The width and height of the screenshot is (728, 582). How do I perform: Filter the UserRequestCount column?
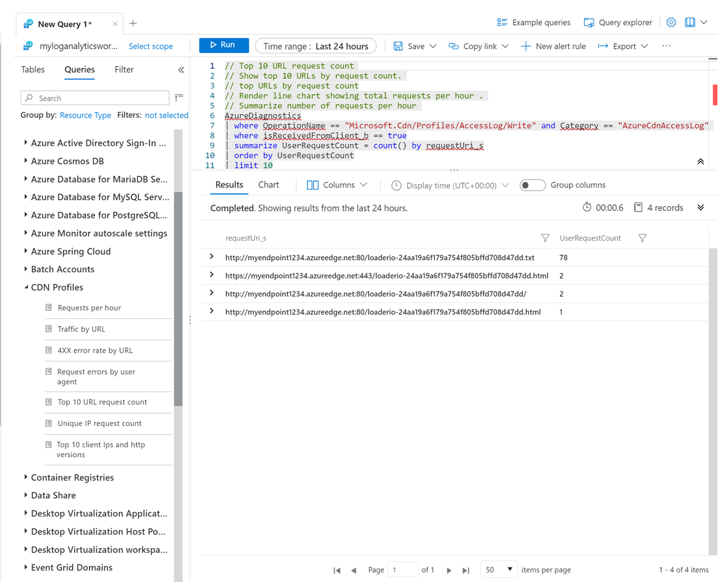642,238
